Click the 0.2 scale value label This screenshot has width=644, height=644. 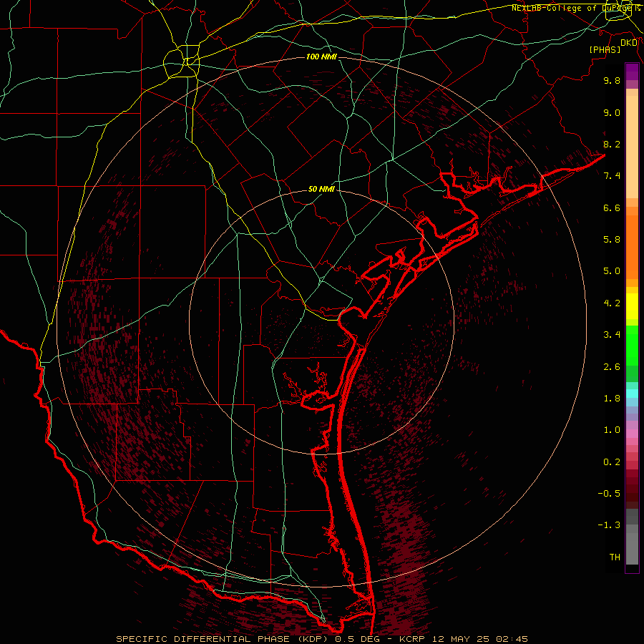[612, 462]
